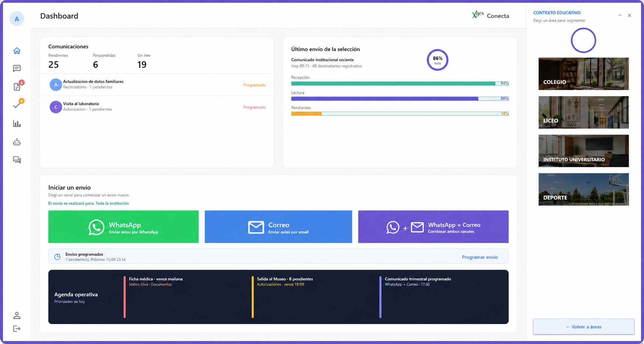Click avatar A of Actualizacion de datos
The height and width of the screenshot is (344, 644).
pos(56,84)
